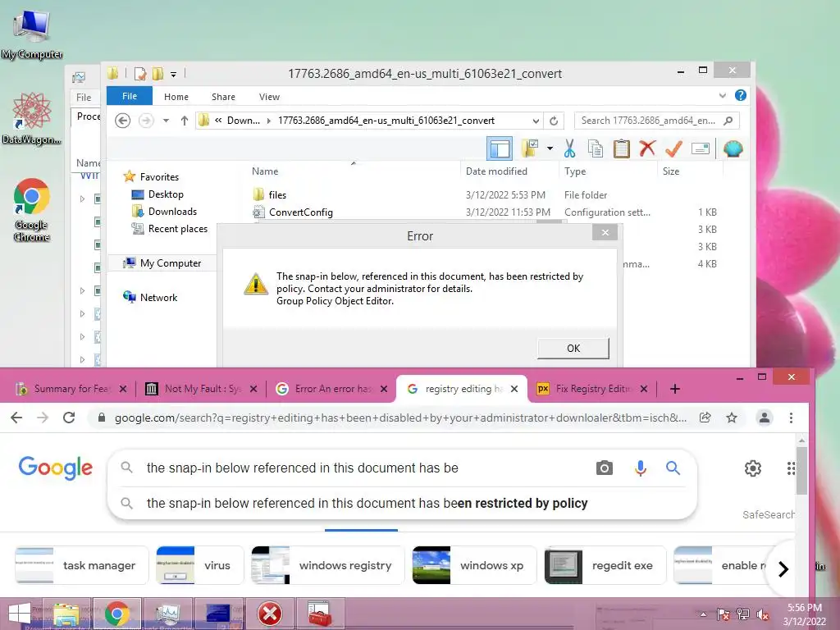This screenshot has height=630, width=840.
Task: Click Windows Start button on taskbar
Action: [20, 614]
